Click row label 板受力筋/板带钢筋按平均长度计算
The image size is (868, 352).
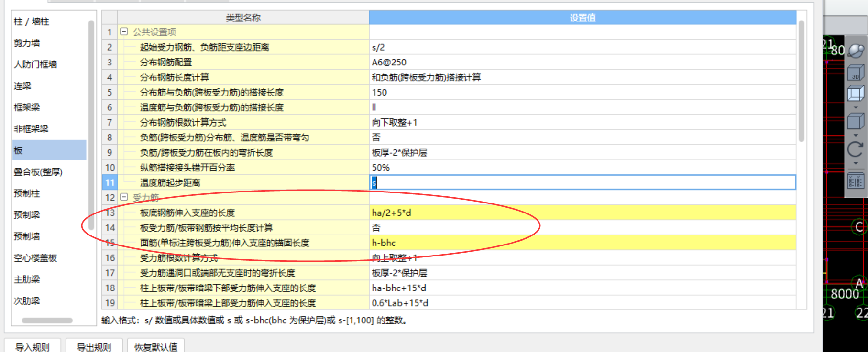(206, 228)
